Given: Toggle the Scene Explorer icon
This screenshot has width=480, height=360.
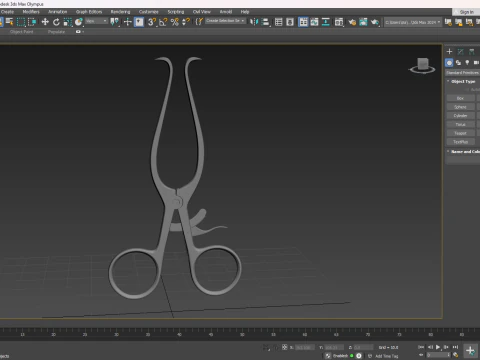Looking at the screenshot, I should coord(279,22).
